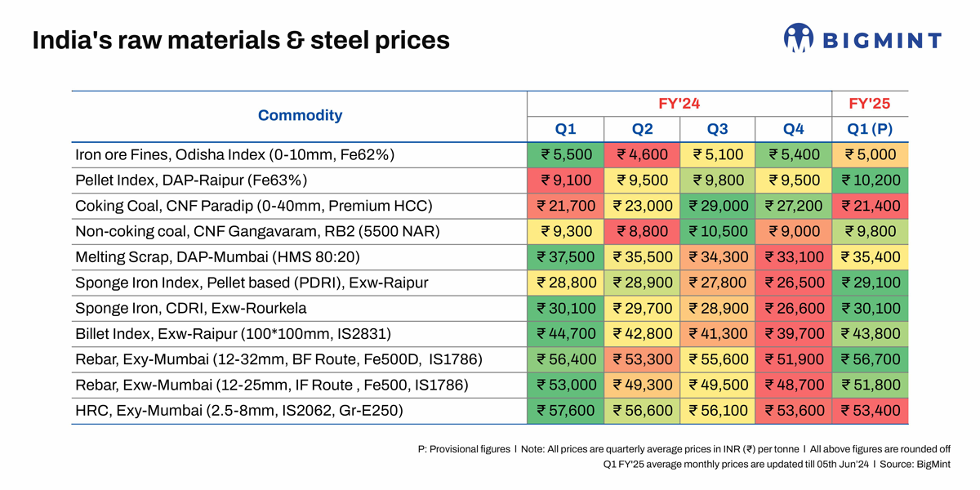
Task: Click the green ₹ 10,200 pellet index cell
Action: coord(870,180)
